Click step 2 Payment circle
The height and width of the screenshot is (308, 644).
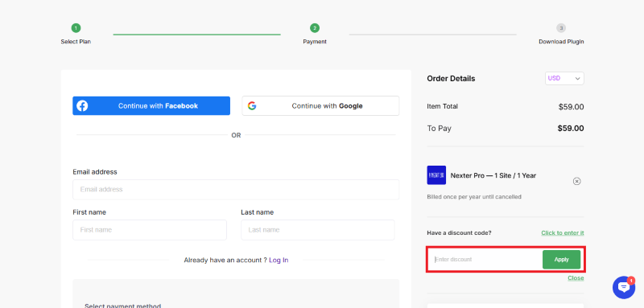click(x=315, y=28)
